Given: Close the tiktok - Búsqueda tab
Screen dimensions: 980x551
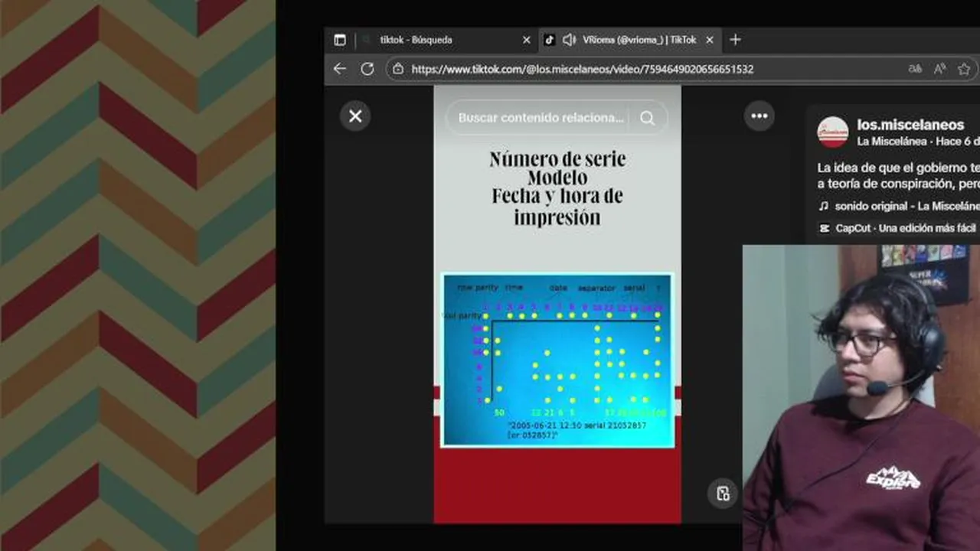Looking at the screenshot, I should pos(526,40).
